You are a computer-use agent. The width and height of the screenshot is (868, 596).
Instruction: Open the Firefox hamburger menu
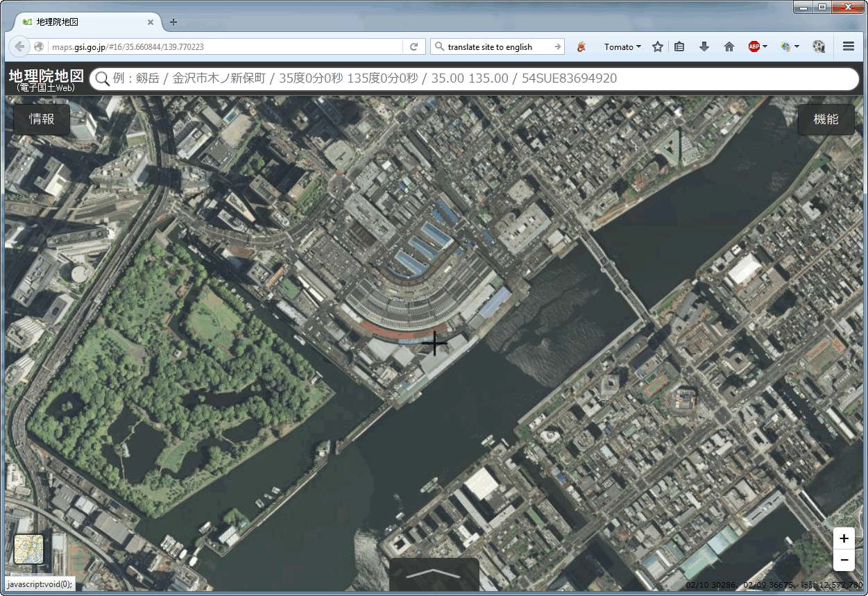click(848, 46)
